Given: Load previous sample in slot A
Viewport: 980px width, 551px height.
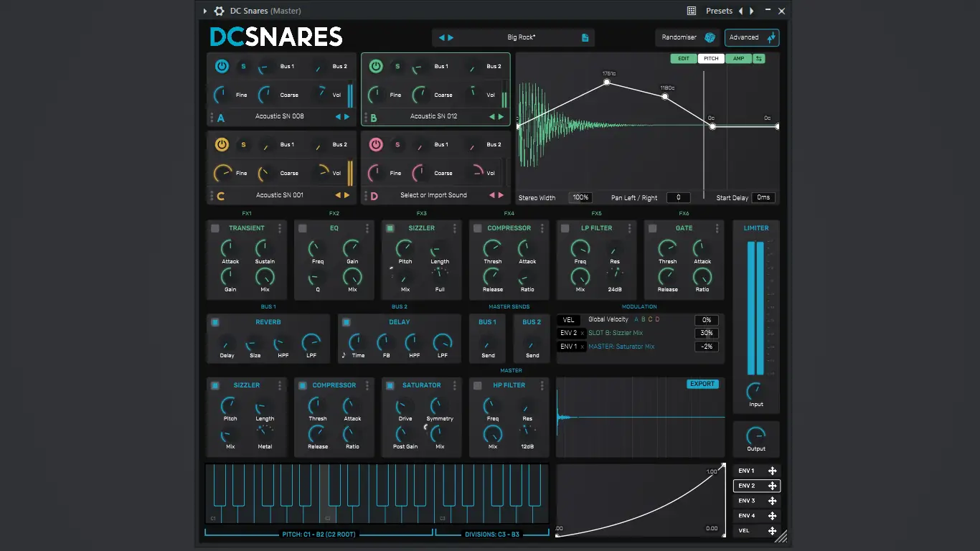Looking at the screenshot, I should [337, 116].
